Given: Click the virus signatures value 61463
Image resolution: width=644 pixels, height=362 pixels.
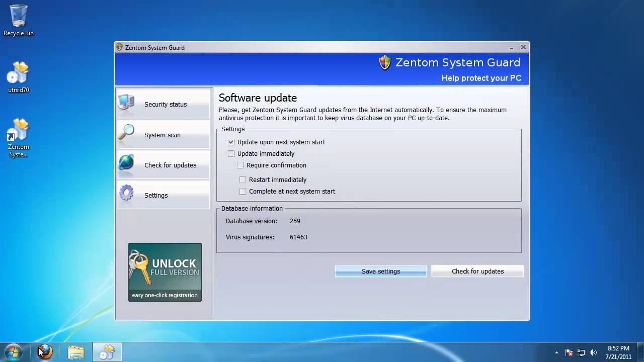Looking at the screenshot, I should coord(298,237).
